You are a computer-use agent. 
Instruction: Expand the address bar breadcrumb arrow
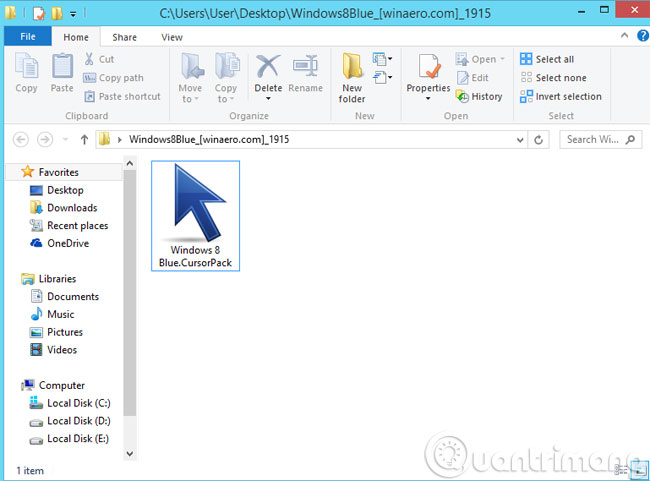119,140
